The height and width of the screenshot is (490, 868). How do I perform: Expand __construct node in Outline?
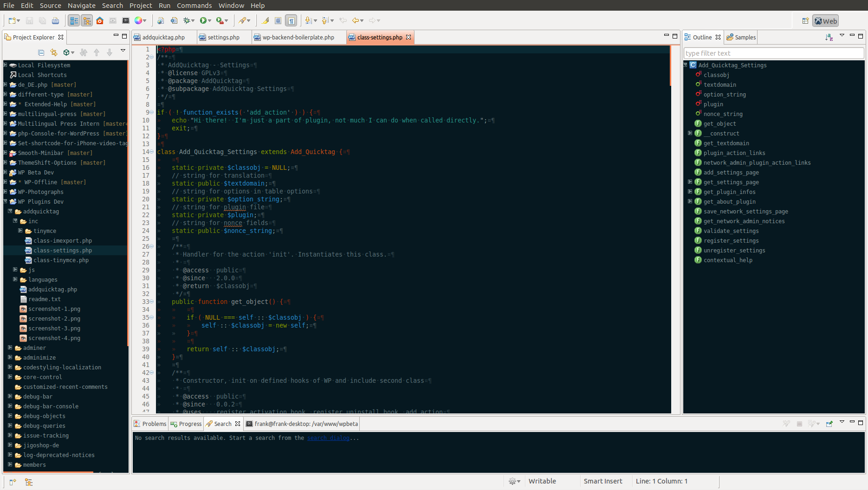click(x=690, y=133)
